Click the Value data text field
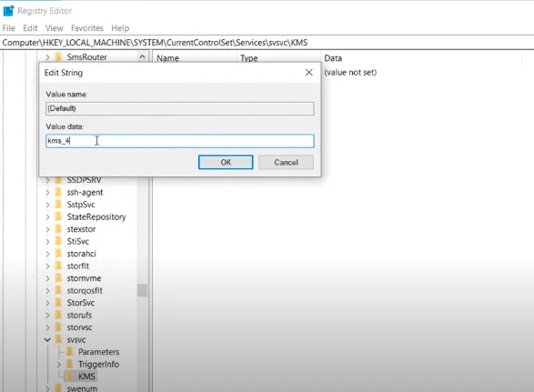This screenshot has height=392, width=534. pos(180,141)
